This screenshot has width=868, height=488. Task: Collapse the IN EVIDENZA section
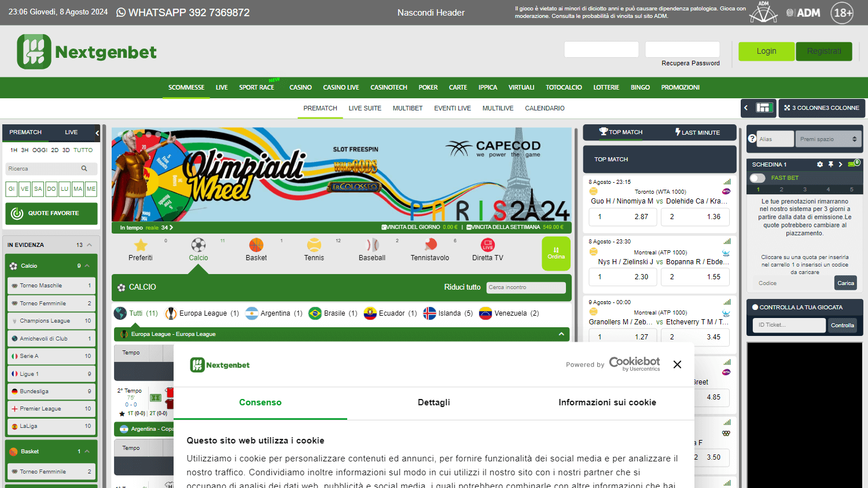[89, 245]
